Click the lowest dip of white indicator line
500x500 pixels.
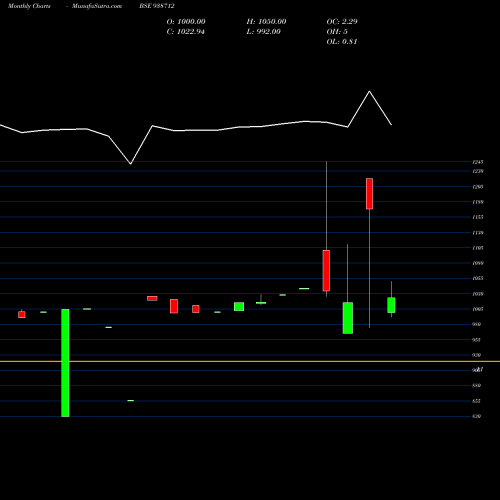point(130,163)
